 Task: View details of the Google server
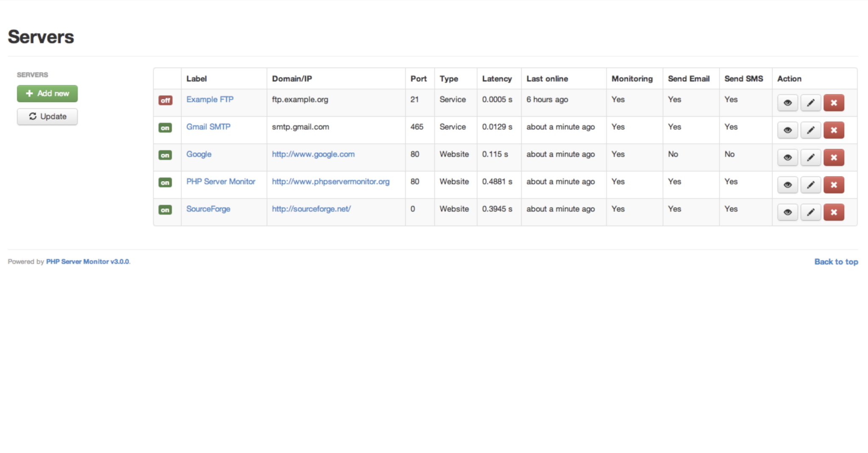787,157
